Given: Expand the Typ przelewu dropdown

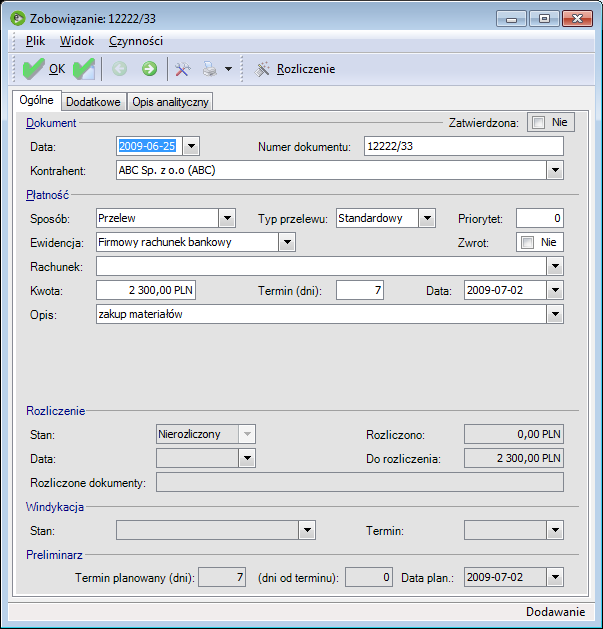Looking at the screenshot, I should (x=427, y=218).
